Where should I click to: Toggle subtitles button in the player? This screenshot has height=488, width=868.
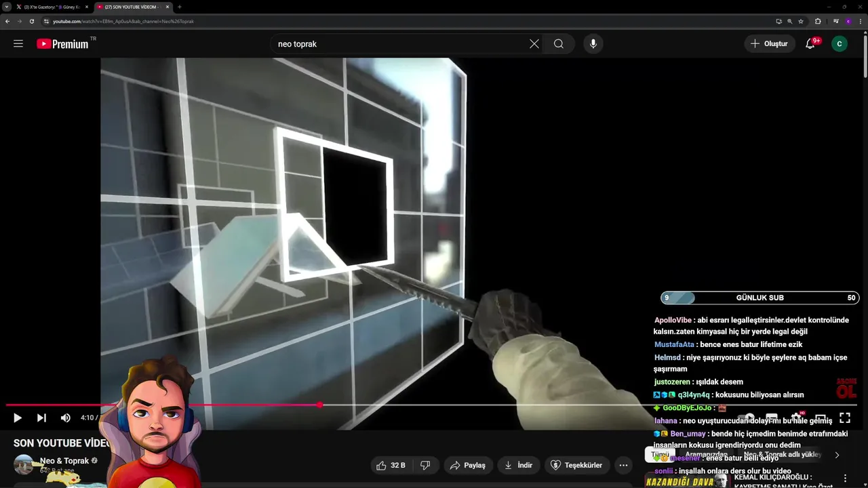[x=772, y=418]
